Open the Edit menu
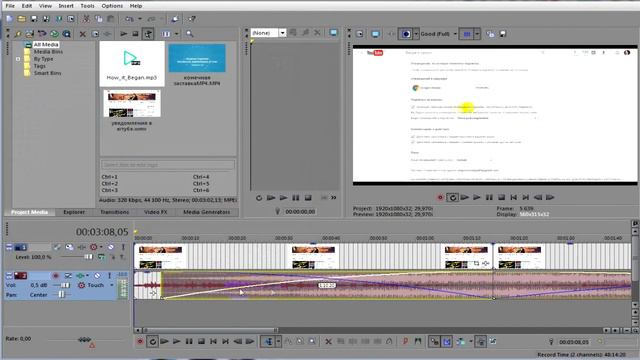This screenshot has height=360, width=640. click(x=27, y=6)
